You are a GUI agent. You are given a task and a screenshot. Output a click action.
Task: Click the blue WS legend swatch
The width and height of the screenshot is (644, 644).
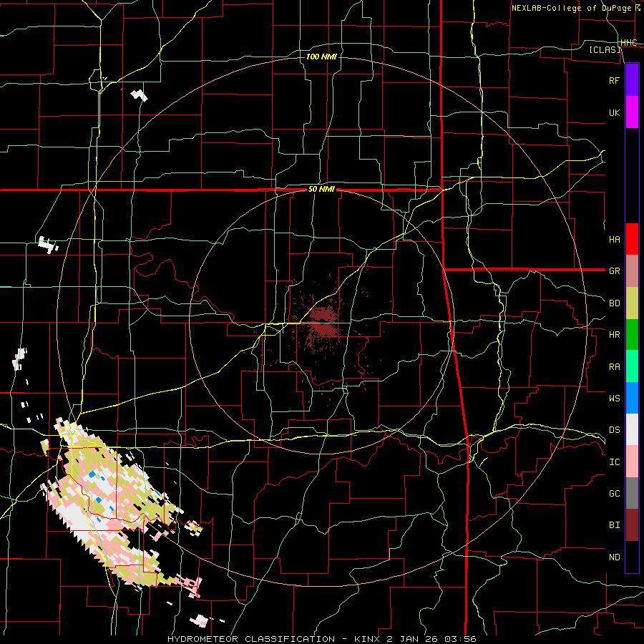(x=632, y=398)
